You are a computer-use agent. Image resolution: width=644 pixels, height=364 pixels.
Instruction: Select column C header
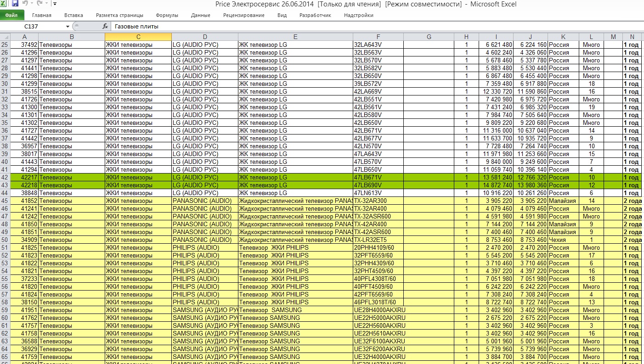coord(138,37)
